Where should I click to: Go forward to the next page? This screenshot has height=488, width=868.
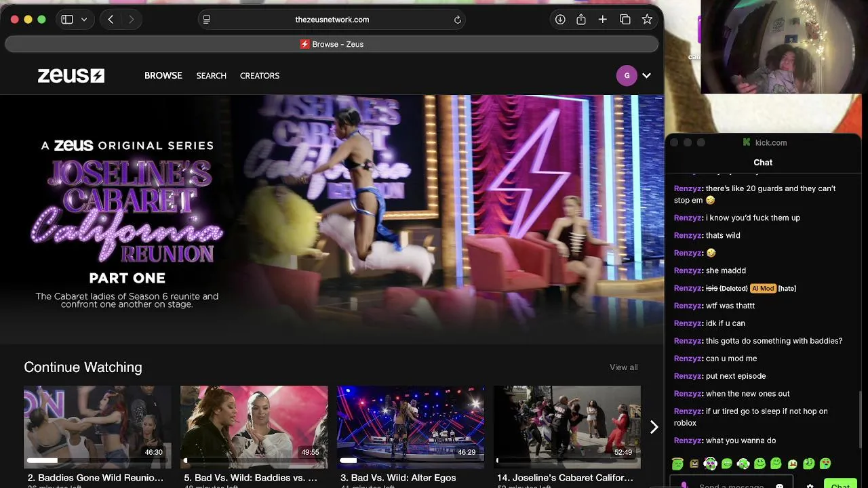pyautogui.click(x=131, y=20)
